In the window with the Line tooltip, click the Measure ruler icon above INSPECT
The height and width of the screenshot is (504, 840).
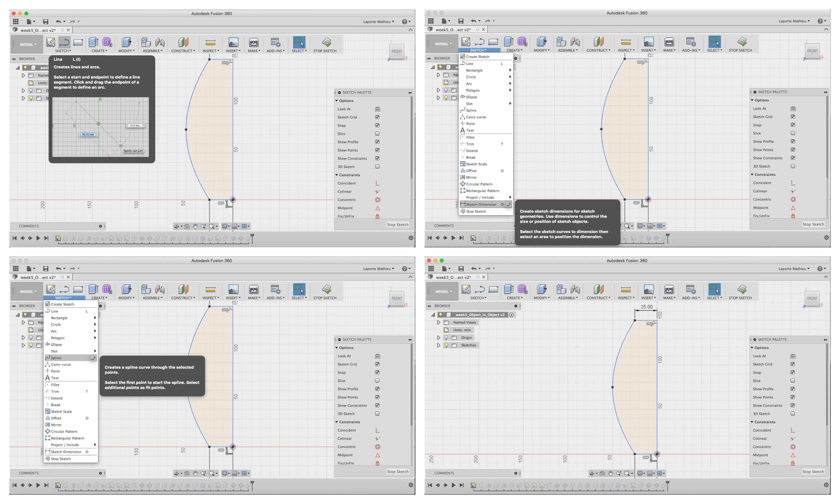point(210,42)
